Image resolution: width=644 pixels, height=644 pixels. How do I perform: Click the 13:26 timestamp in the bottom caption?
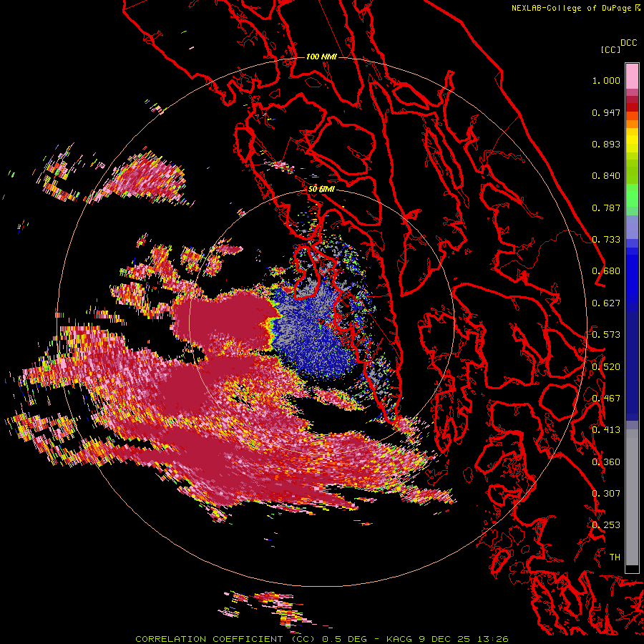[493, 639]
